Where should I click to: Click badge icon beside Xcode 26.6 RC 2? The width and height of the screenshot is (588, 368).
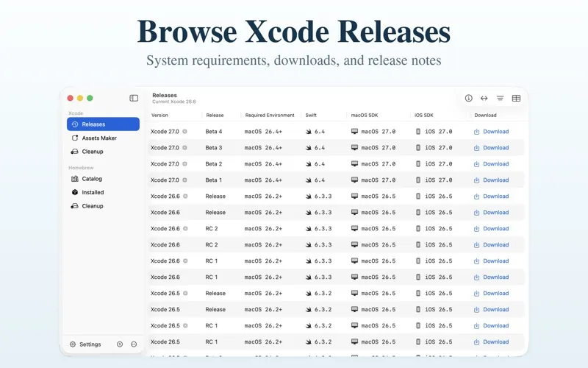[185, 229]
